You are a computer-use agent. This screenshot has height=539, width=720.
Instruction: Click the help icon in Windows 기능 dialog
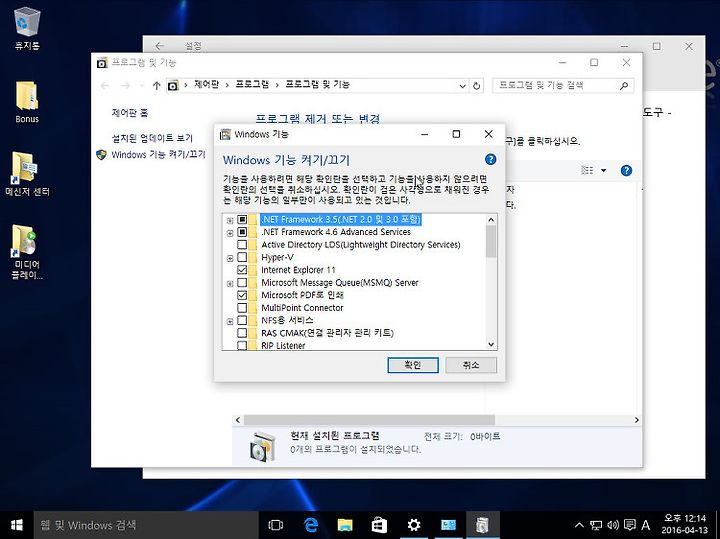(490, 159)
